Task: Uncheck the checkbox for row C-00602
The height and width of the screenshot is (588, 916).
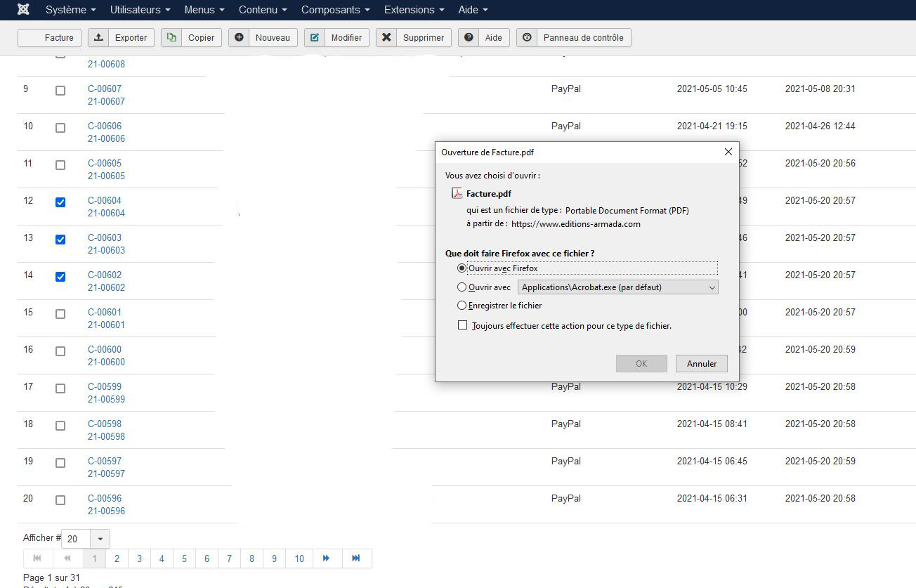Action: [x=60, y=277]
